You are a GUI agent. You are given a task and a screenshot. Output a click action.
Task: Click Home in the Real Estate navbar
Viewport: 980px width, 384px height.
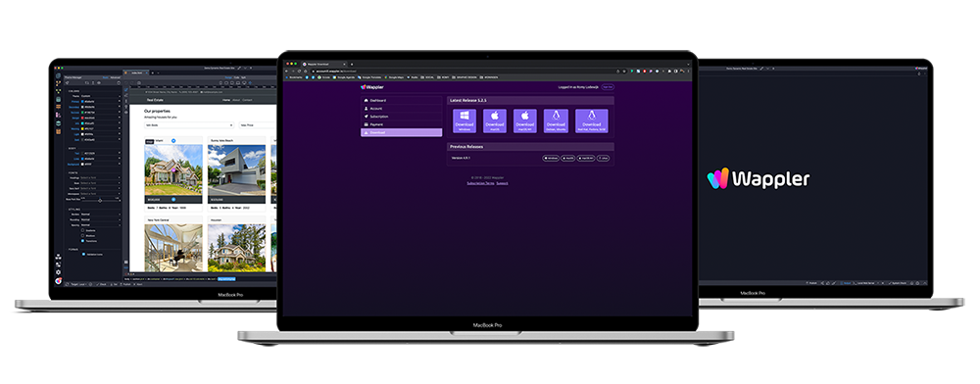pos(227,99)
